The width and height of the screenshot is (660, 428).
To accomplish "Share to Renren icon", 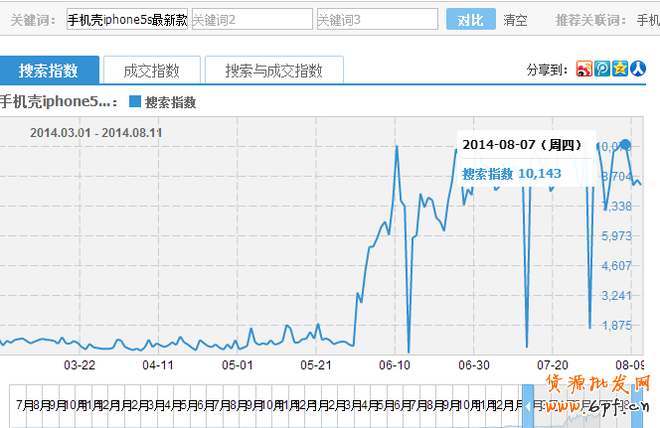I will (x=636, y=69).
